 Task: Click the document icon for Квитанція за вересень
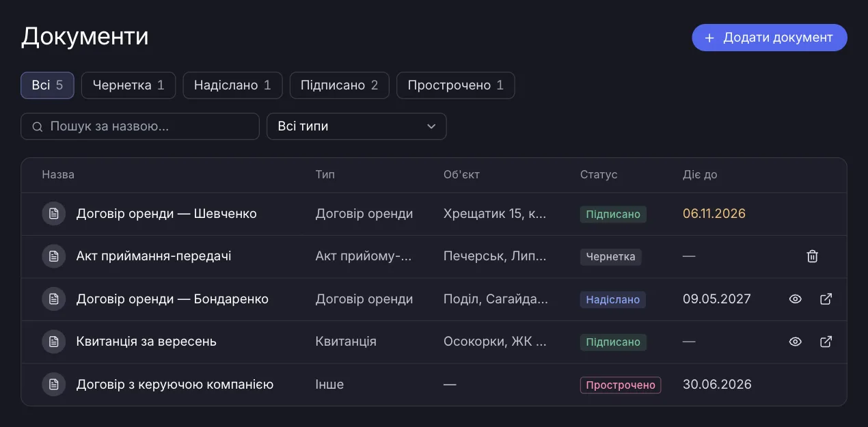[x=53, y=342]
